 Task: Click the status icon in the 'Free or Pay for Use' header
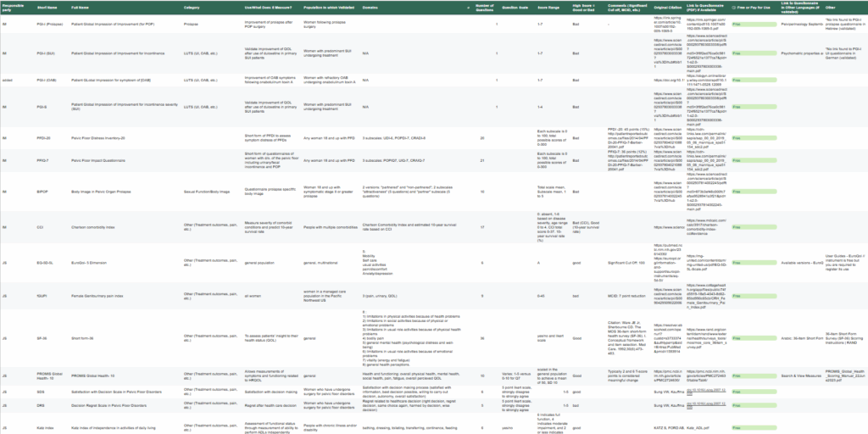[x=733, y=8]
